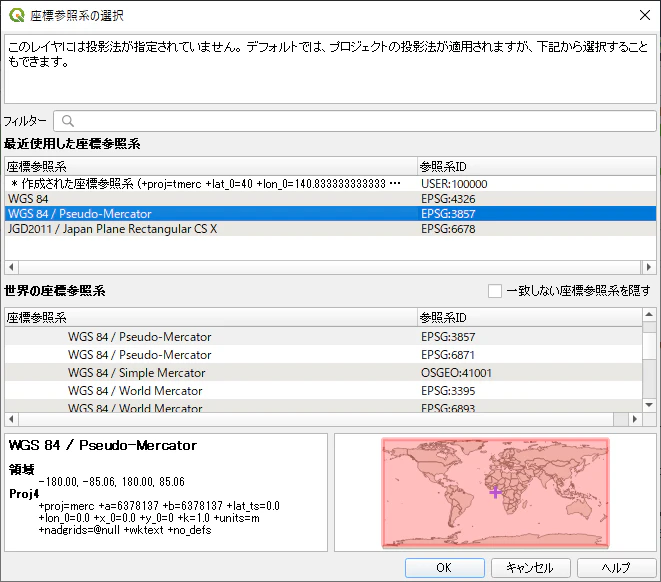Click left scroll arrow of recent CRS list
This screenshot has width=661, height=582.
click(x=11, y=267)
